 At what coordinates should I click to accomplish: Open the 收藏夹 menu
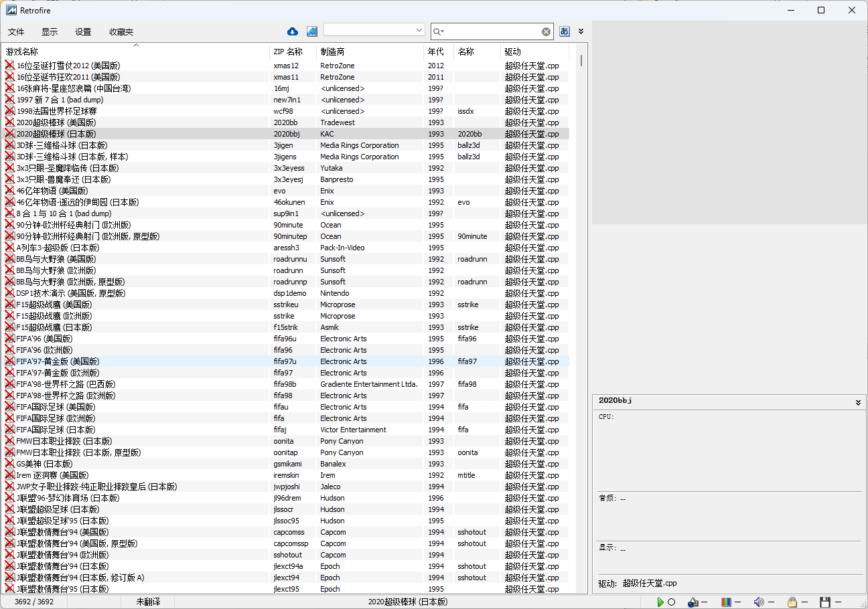121,32
